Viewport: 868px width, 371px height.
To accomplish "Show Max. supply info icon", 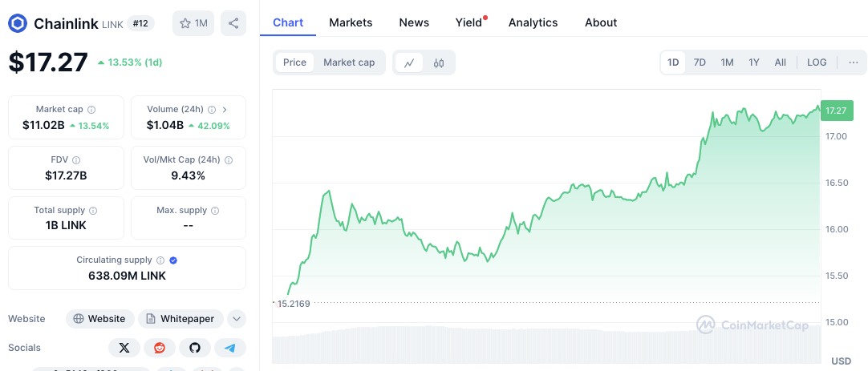I will click(x=215, y=210).
